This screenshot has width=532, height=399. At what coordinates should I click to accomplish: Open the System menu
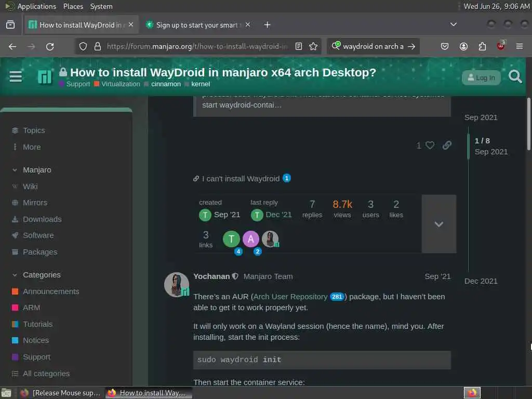(x=101, y=6)
